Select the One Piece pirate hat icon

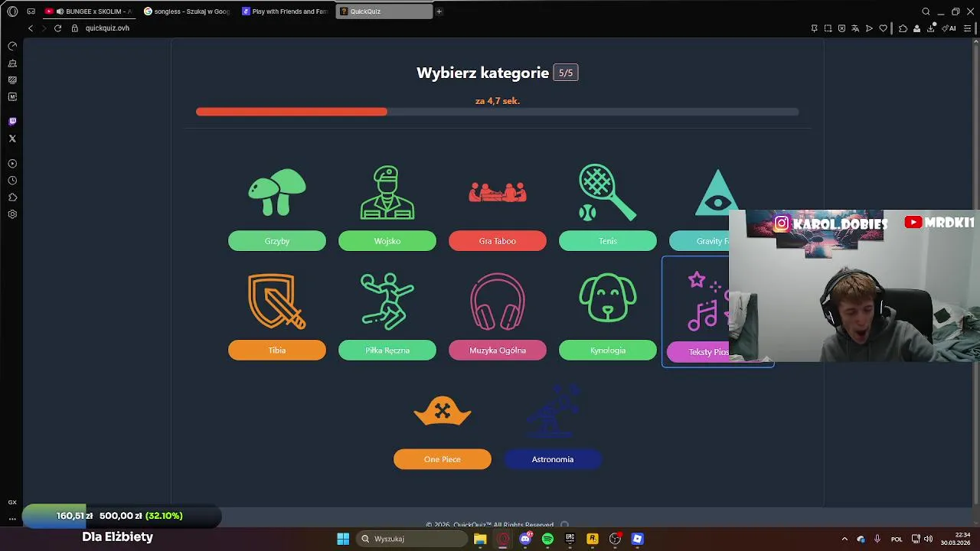tap(443, 410)
